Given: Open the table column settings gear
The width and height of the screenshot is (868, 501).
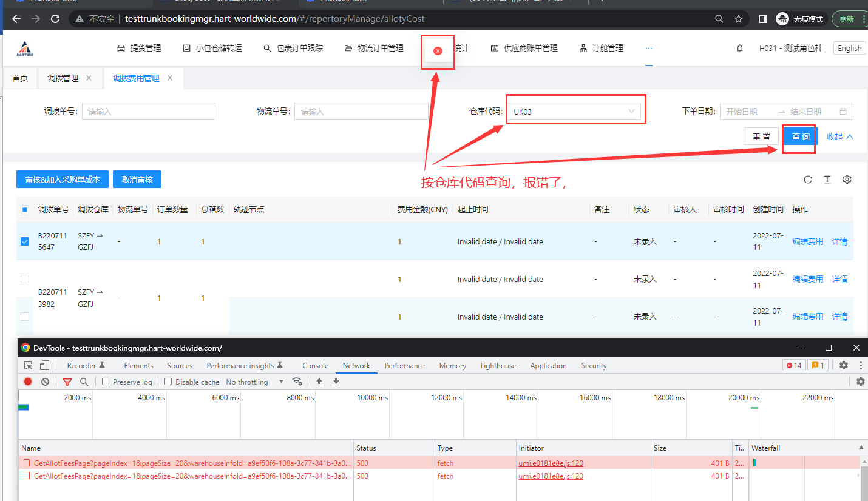Looking at the screenshot, I should point(847,180).
